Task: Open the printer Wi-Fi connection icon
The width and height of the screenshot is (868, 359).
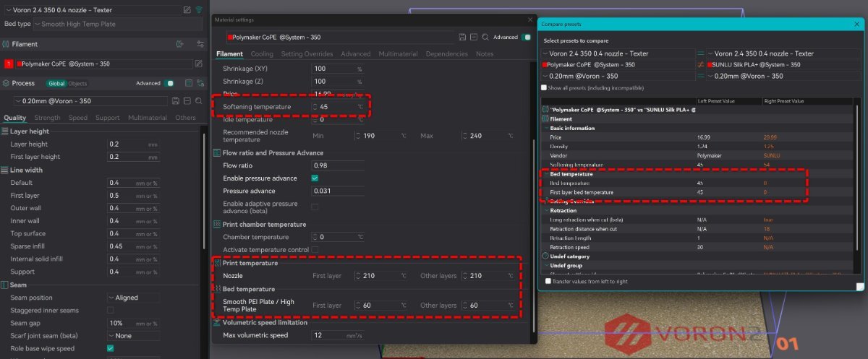Action: 200,10
